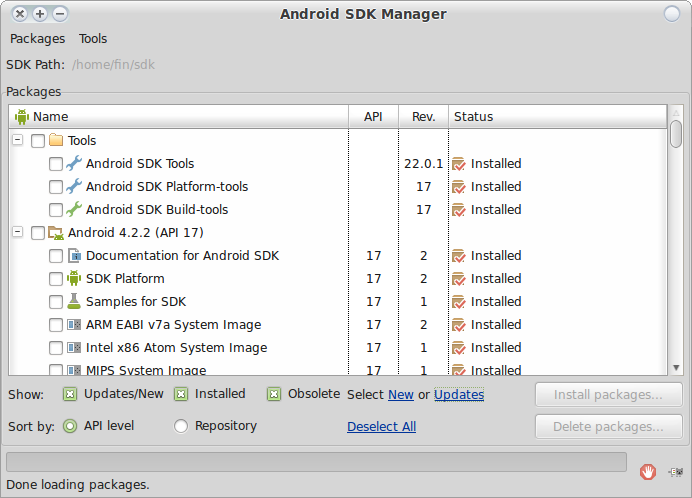692x498 pixels.
Task: Click the flask icon beside Samples for SDK
Action: pyautogui.click(x=74, y=302)
